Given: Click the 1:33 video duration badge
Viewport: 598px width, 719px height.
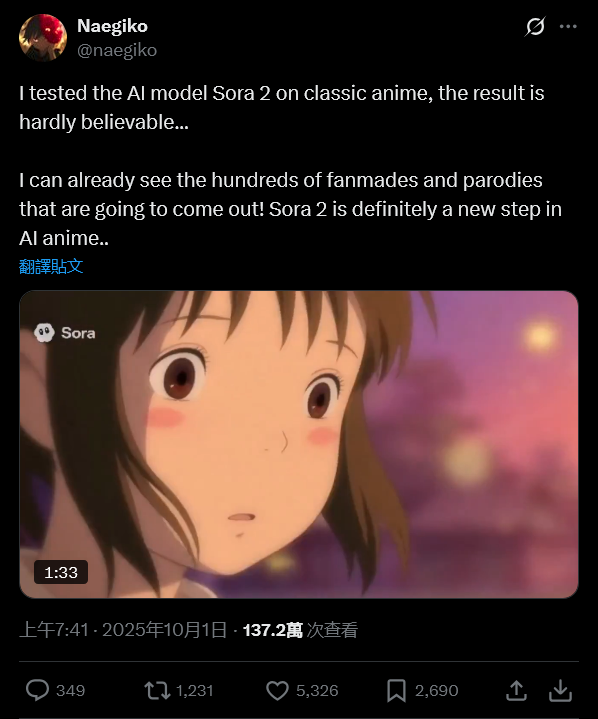Looking at the screenshot, I should click(61, 572).
